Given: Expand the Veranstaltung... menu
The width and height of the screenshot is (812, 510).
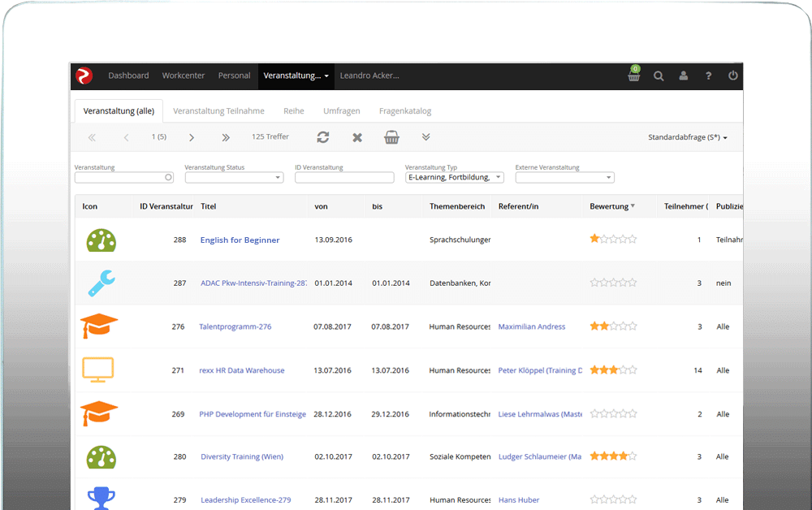Looking at the screenshot, I should click(296, 76).
